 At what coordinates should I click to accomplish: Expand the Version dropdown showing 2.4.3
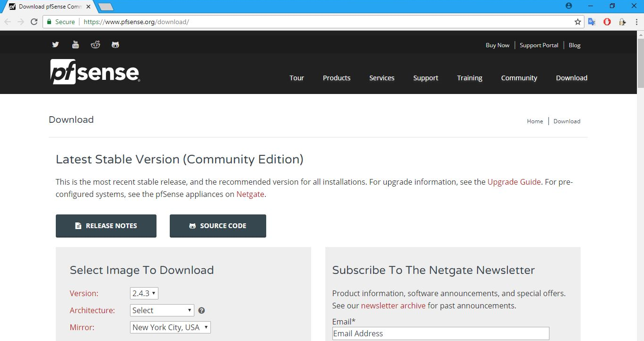click(144, 293)
